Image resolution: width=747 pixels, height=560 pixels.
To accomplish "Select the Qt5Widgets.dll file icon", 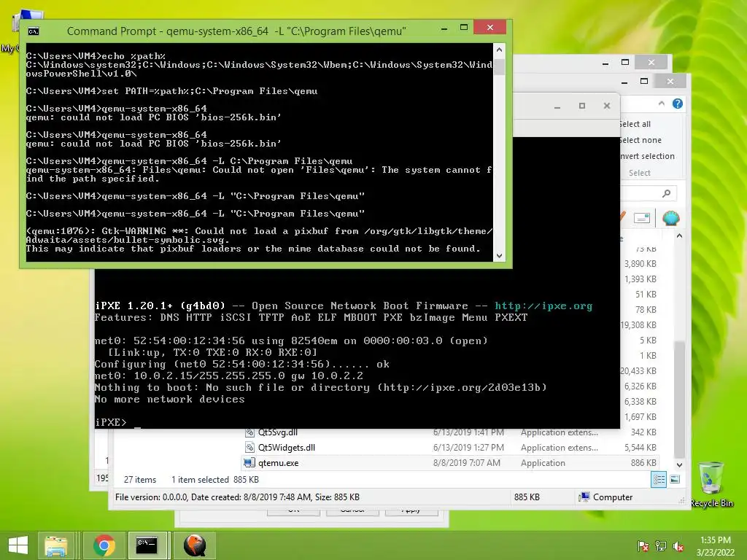I will pyautogui.click(x=249, y=447).
